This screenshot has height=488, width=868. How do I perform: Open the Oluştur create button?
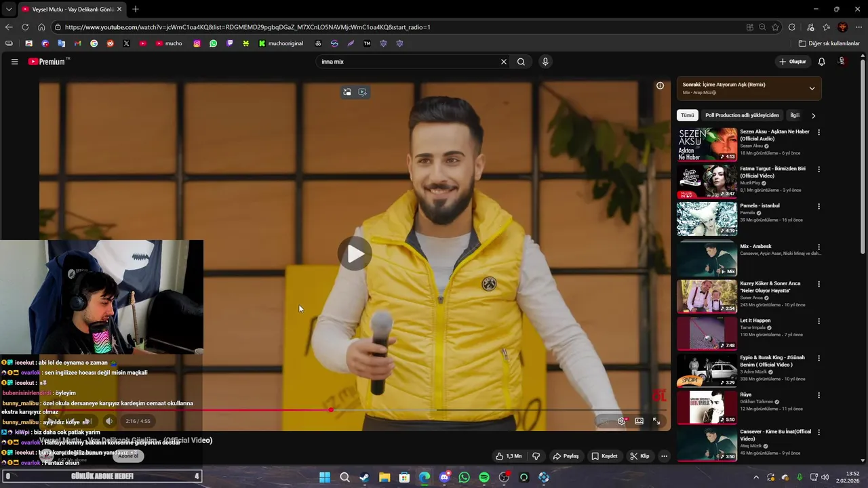(x=793, y=62)
